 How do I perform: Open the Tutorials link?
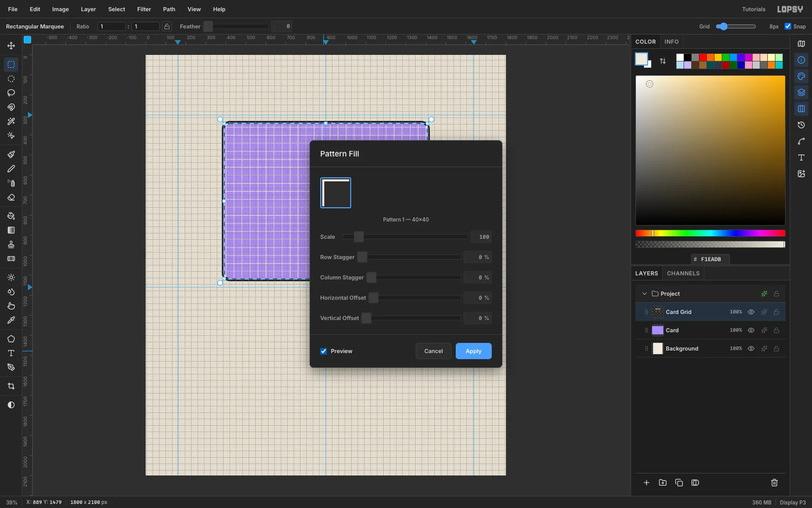(754, 9)
